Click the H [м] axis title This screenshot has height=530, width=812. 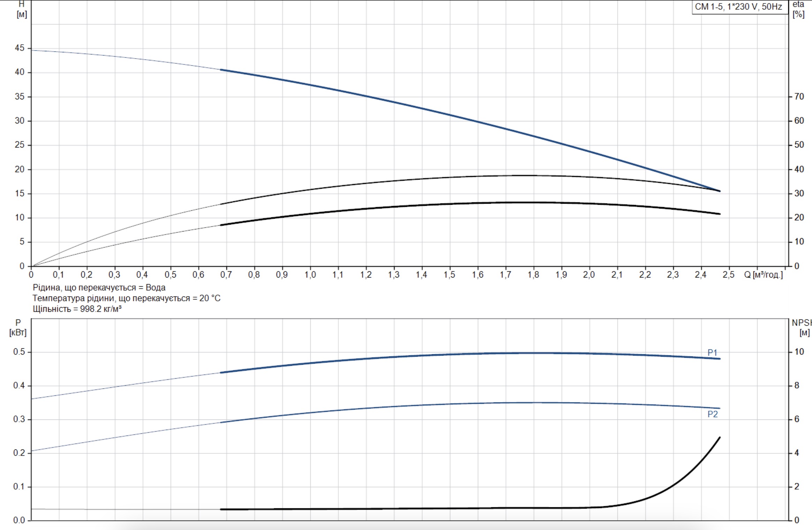[22, 9]
